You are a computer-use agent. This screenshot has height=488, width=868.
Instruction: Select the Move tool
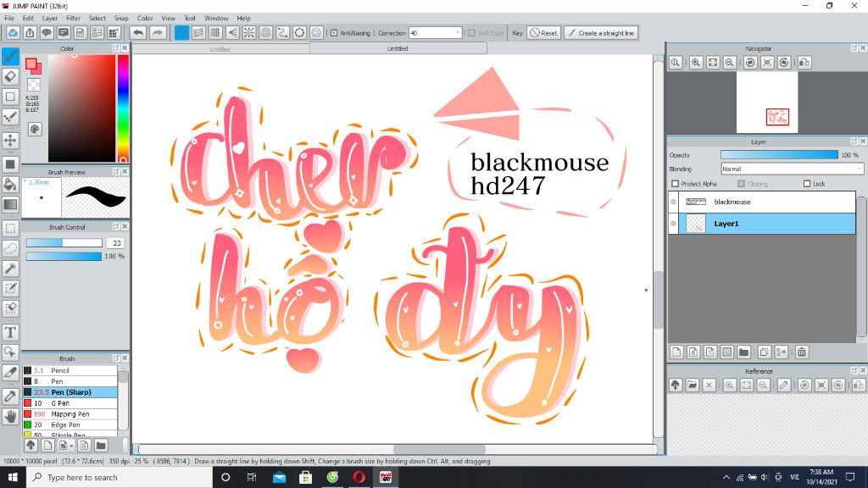(x=10, y=140)
